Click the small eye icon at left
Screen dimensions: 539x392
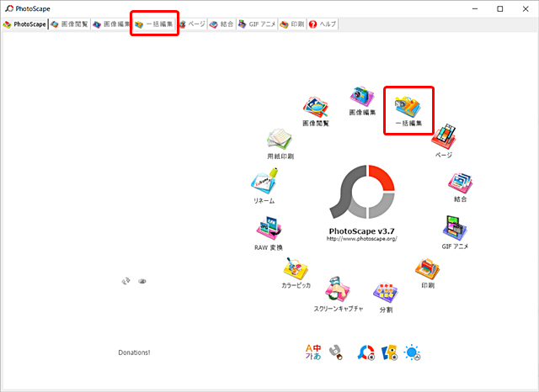(x=142, y=281)
